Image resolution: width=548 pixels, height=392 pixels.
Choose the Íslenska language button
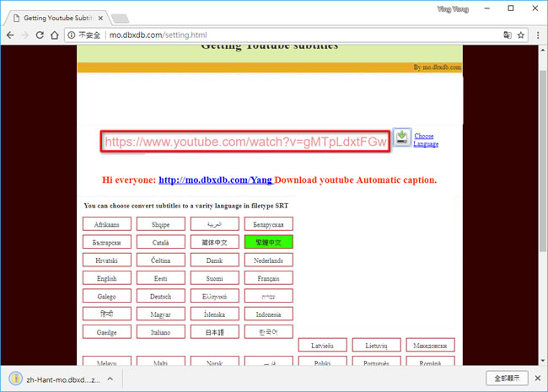pyautogui.click(x=215, y=314)
